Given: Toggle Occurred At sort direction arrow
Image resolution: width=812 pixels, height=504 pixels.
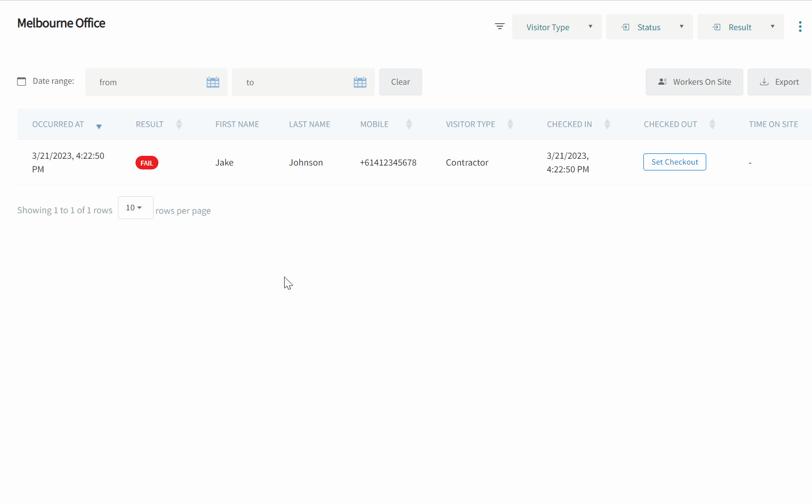Looking at the screenshot, I should point(99,126).
